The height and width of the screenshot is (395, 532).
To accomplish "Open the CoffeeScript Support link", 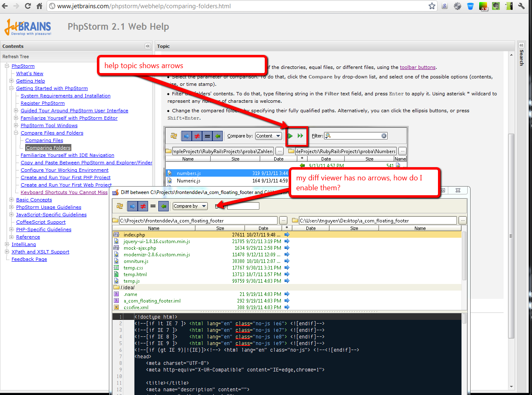I will [41, 222].
